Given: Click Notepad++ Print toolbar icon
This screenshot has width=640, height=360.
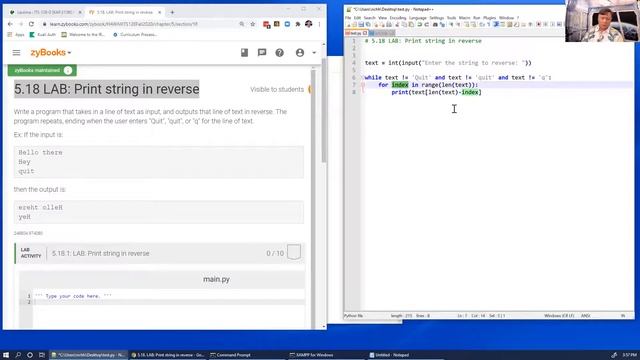Looking at the screenshot, I should coord(389,25).
